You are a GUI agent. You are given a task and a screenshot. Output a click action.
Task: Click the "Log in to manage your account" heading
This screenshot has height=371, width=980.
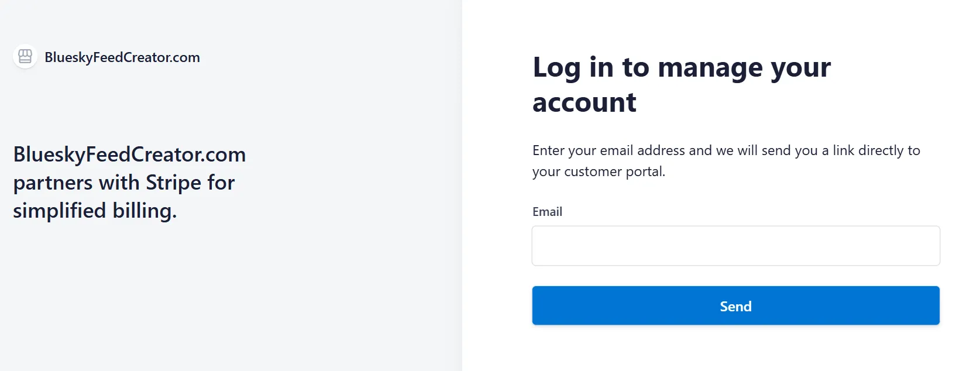tap(681, 84)
